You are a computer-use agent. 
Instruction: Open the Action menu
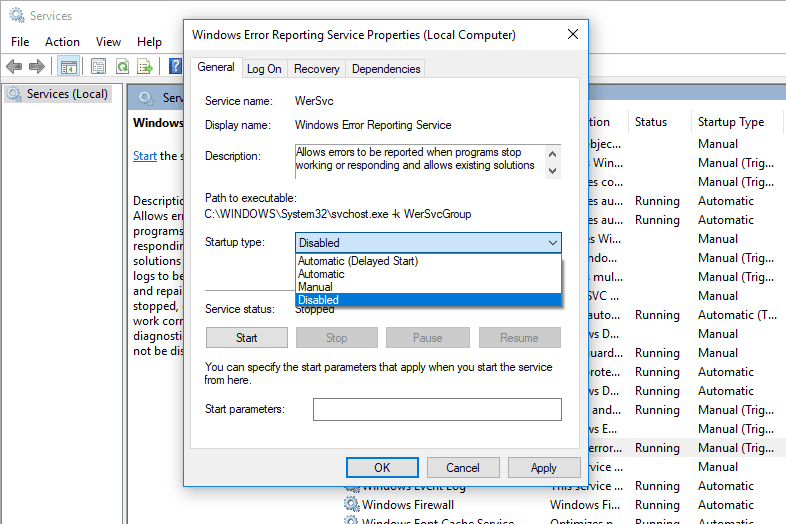(62, 42)
